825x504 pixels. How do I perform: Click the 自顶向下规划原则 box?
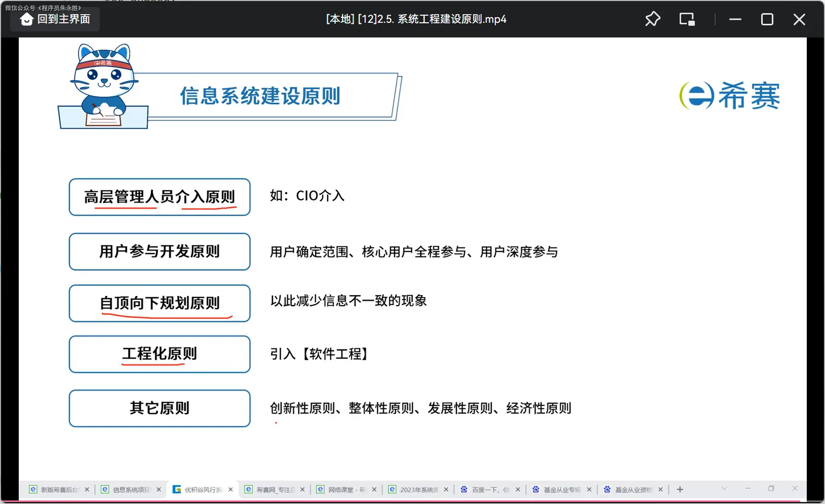160,303
